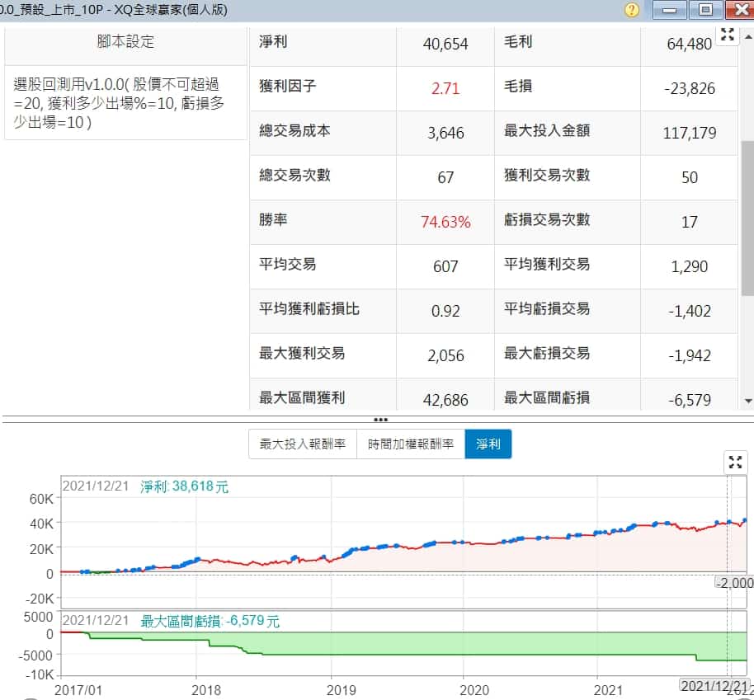Click the 獲利因子 value 2.71
754x700 pixels.
tap(445, 88)
